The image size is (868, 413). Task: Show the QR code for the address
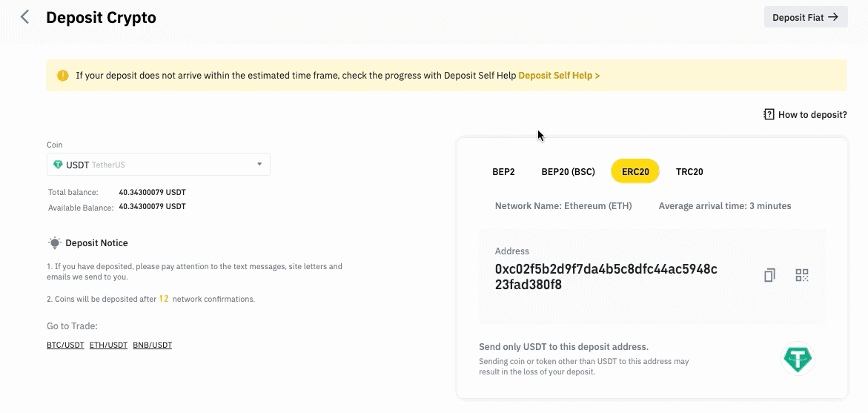(801, 275)
